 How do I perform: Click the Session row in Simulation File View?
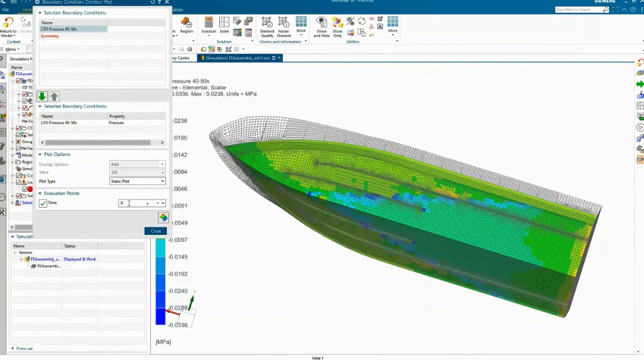point(26,252)
